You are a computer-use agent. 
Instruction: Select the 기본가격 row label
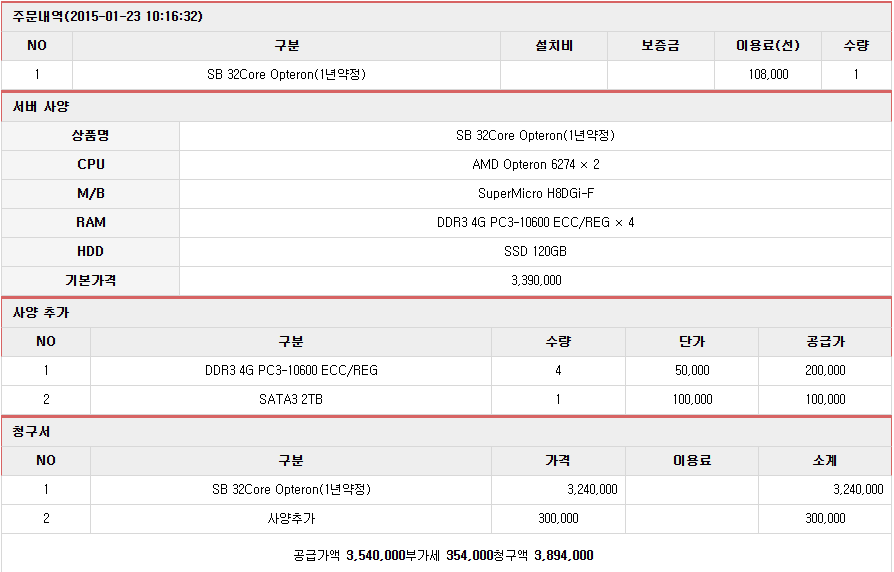(x=90, y=281)
